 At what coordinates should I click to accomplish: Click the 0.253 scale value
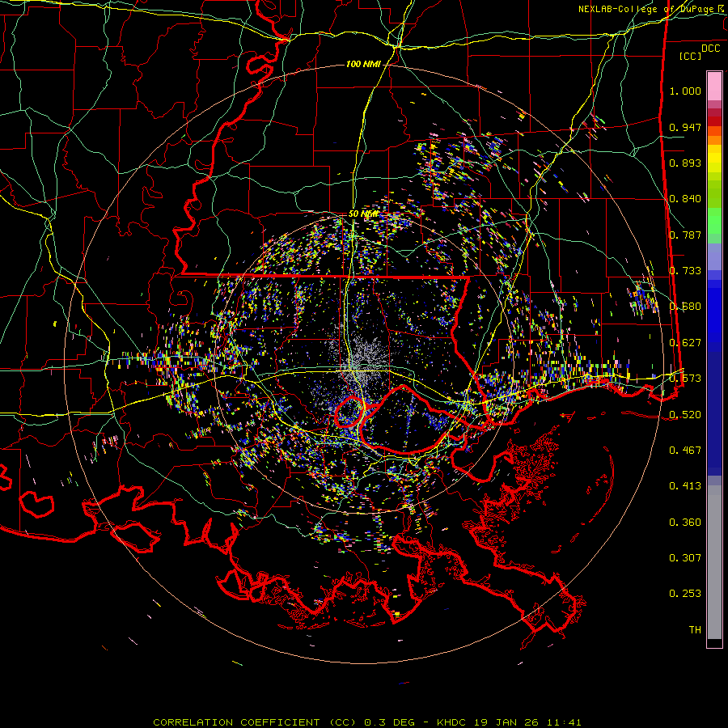click(685, 594)
